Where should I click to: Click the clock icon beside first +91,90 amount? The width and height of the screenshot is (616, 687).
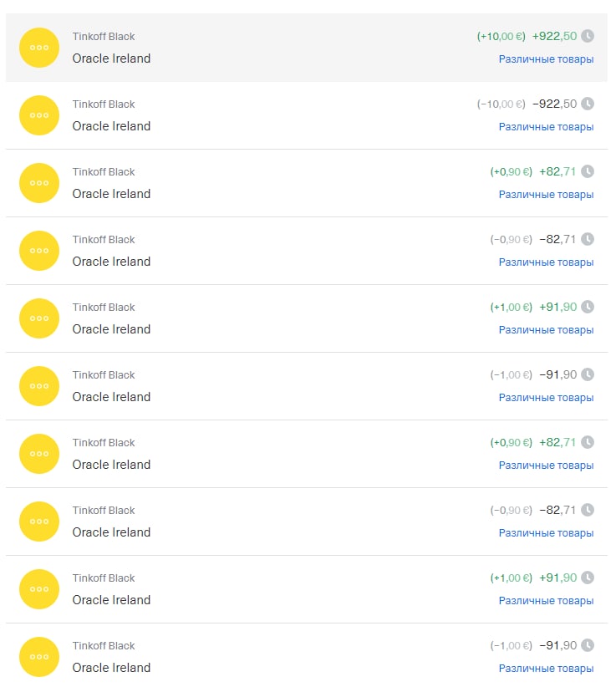[x=588, y=307]
